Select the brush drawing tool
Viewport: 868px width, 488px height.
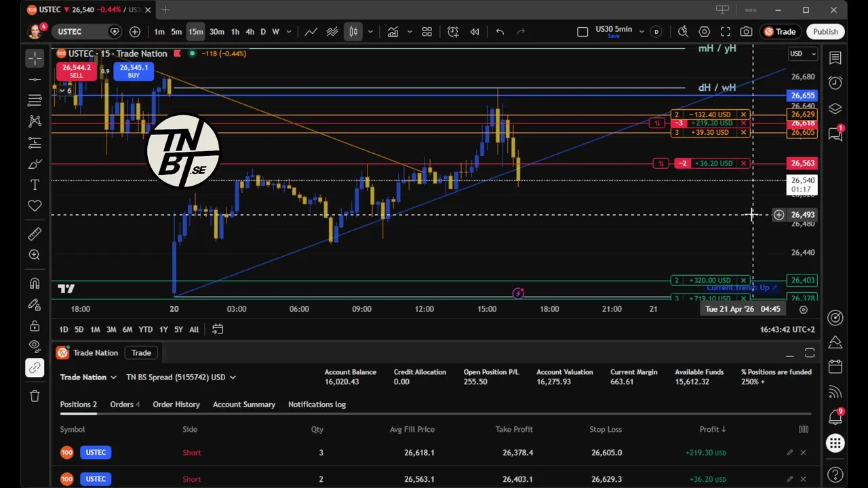pyautogui.click(x=35, y=163)
